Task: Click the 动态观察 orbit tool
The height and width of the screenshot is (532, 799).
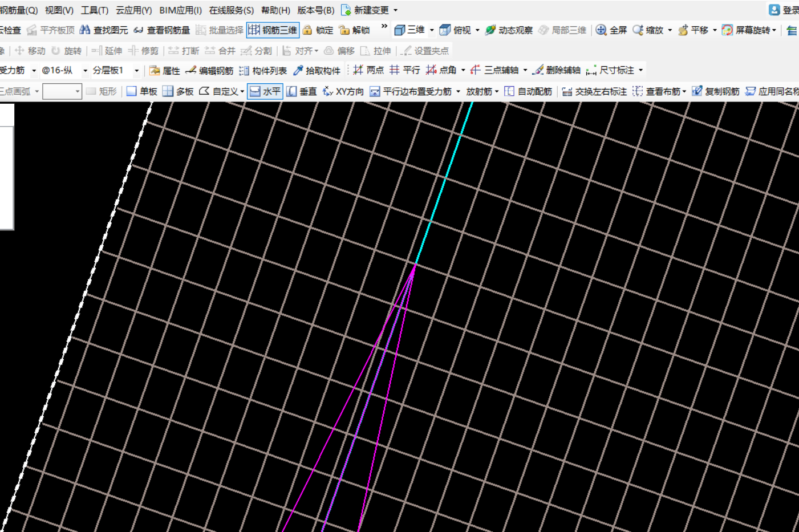Action: click(x=508, y=30)
